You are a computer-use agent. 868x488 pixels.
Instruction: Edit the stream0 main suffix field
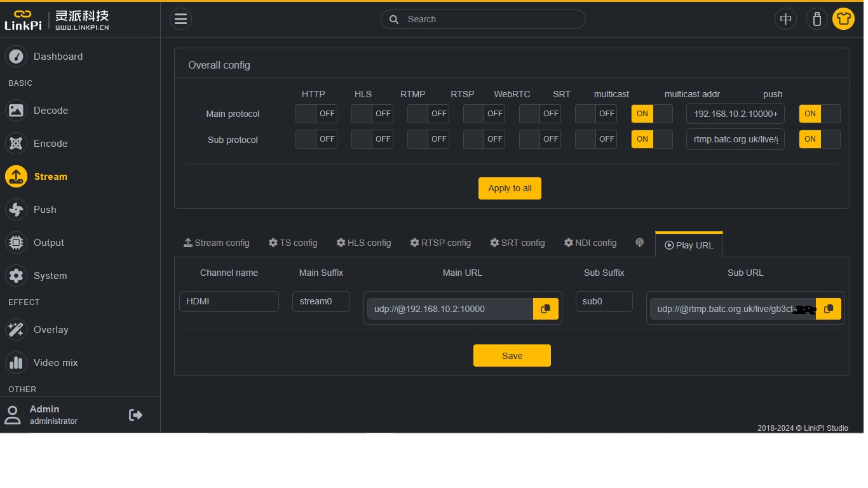(321, 301)
